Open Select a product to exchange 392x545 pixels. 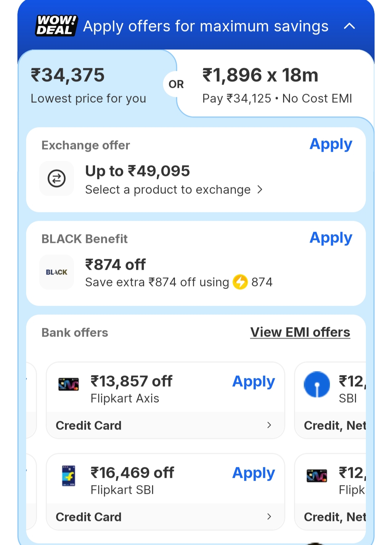coord(173,190)
